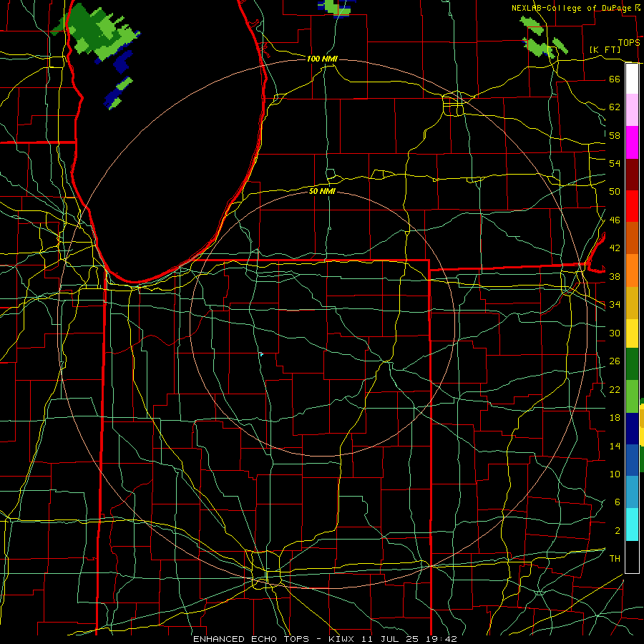Click the large green echo cluster in the northwest
644x644 pixels.
coord(97,32)
